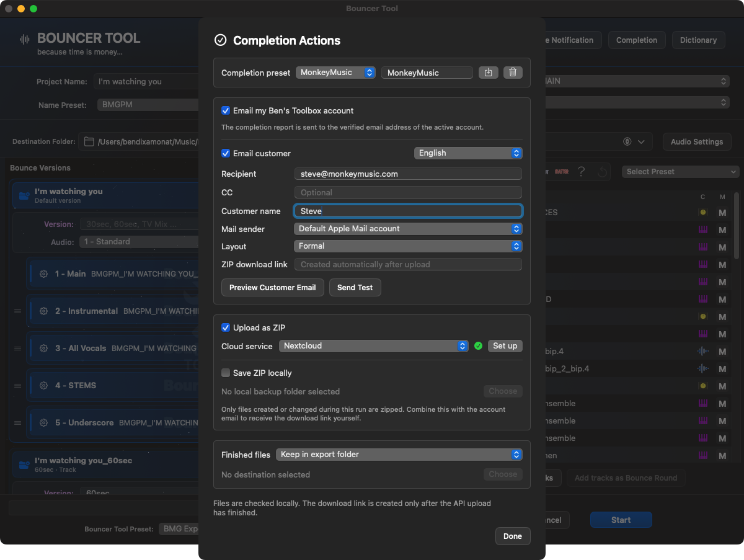
Task: Click the Recipient email field
Action: point(408,174)
